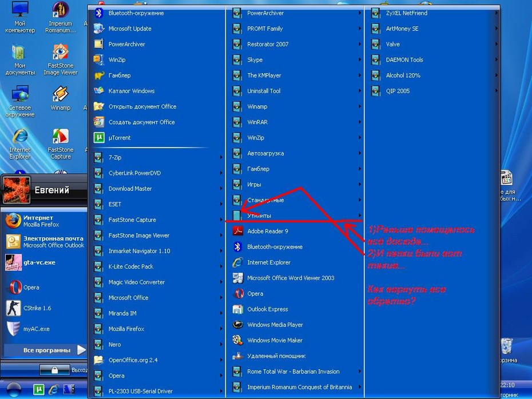Click Start orb on taskbar
The width and height of the screenshot is (532, 399).
click(x=14, y=389)
